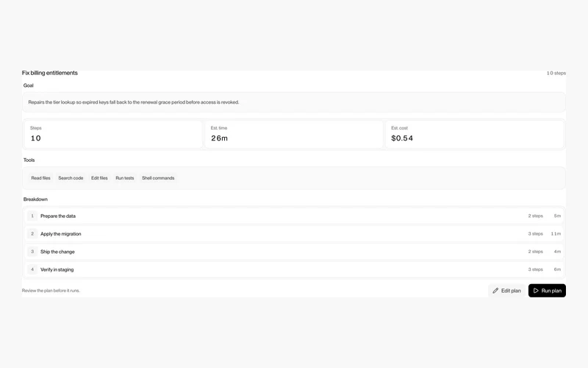Click the play icon on Run plan

pos(536,291)
